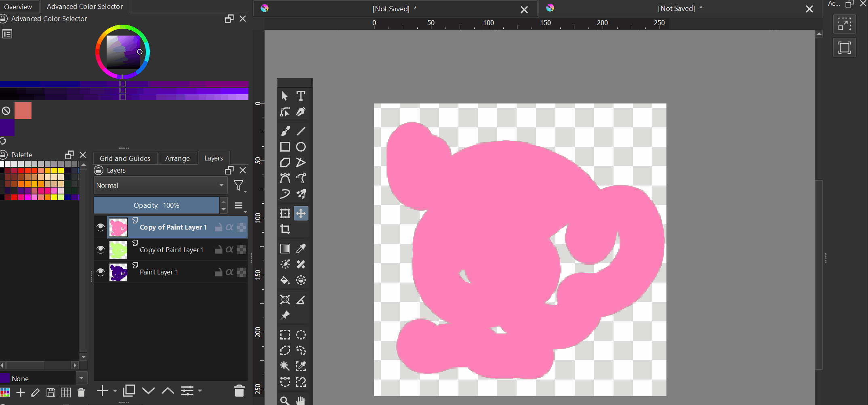The image size is (868, 405).
Task: Select the Color Sampler eyedropper tool
Action: [x=301, y=249]
